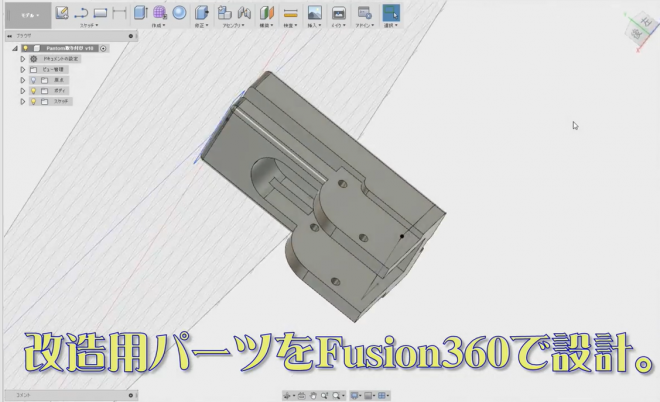Select the Create Sketch tool icon
The height and width of the screenshot is (402, 660).
tap(62, 13)
